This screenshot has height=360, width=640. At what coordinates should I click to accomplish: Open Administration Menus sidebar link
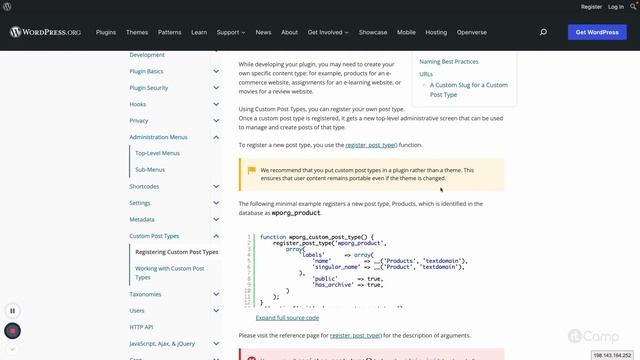[x=158, y=137]
